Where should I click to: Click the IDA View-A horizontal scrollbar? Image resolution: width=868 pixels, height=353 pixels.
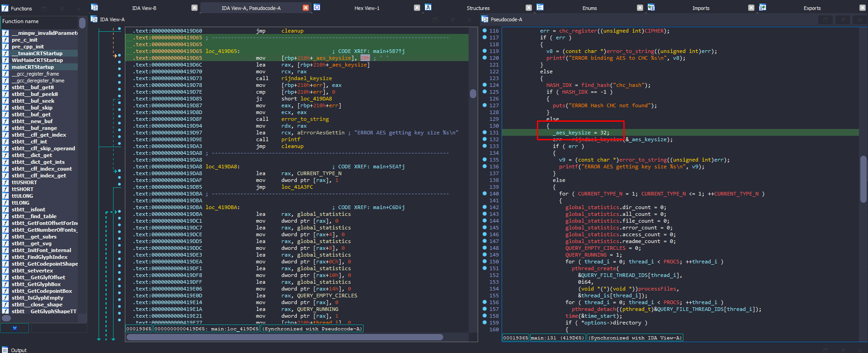[x=285, y=337]
